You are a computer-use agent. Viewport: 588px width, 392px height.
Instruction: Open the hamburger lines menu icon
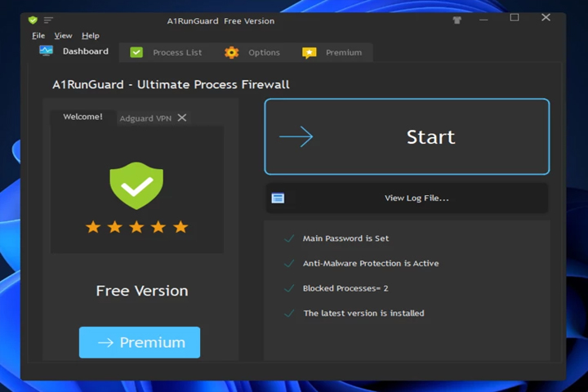pos(48,20)
